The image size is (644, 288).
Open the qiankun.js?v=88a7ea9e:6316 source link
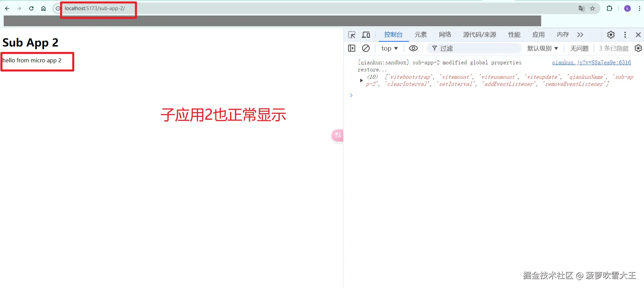tap(591, 63)
